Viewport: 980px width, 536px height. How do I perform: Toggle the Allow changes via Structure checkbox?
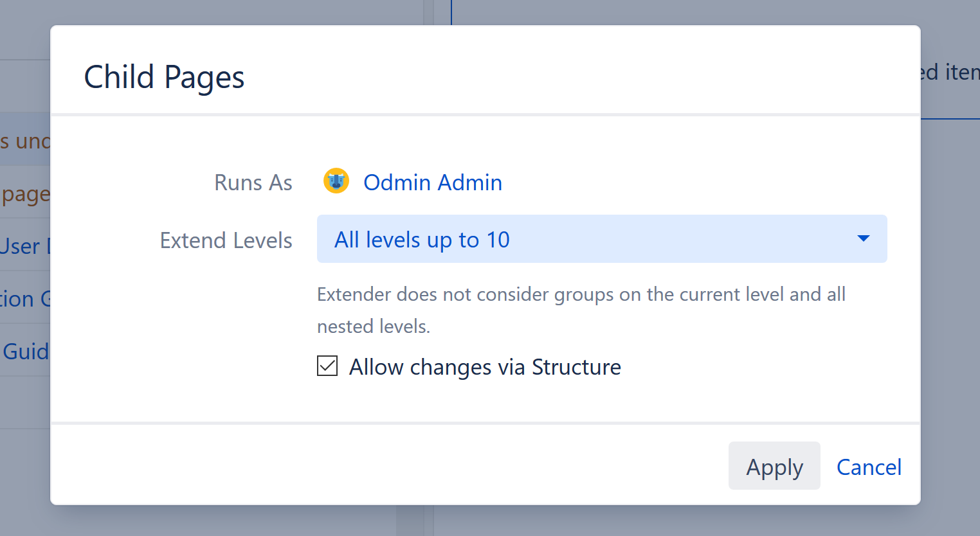point(327,366)
